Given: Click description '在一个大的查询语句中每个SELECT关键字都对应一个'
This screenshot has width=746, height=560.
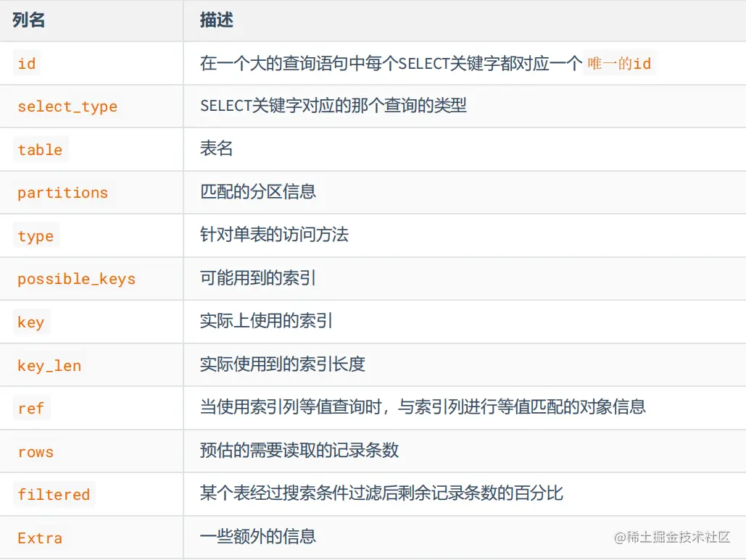Looking at the screenshot, I should coord(391,63).
